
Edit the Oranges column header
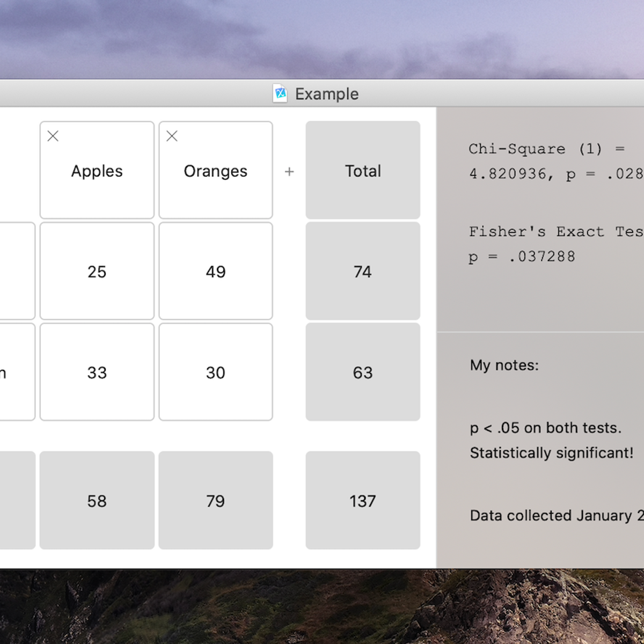coord(216,171)
